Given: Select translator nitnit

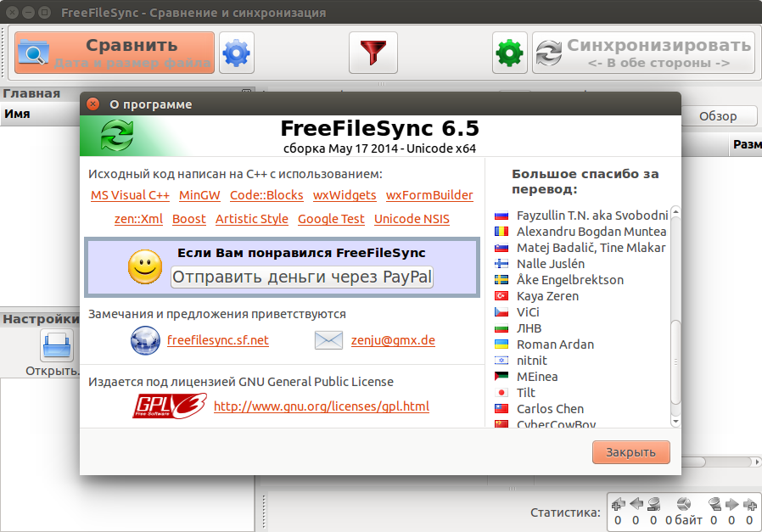Looking at the screenshot, I should tap(532, 361).
